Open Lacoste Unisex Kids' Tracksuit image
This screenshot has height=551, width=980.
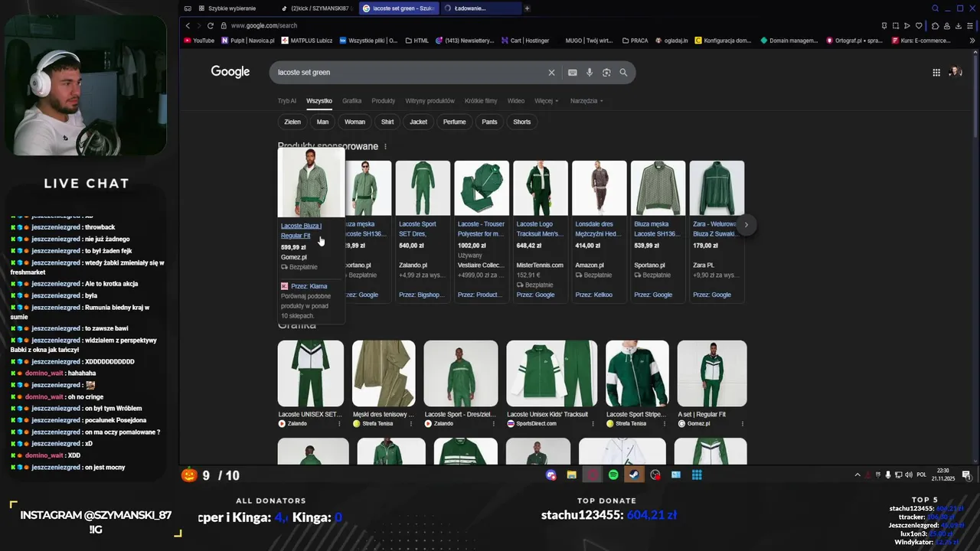(x=551, y=373)
